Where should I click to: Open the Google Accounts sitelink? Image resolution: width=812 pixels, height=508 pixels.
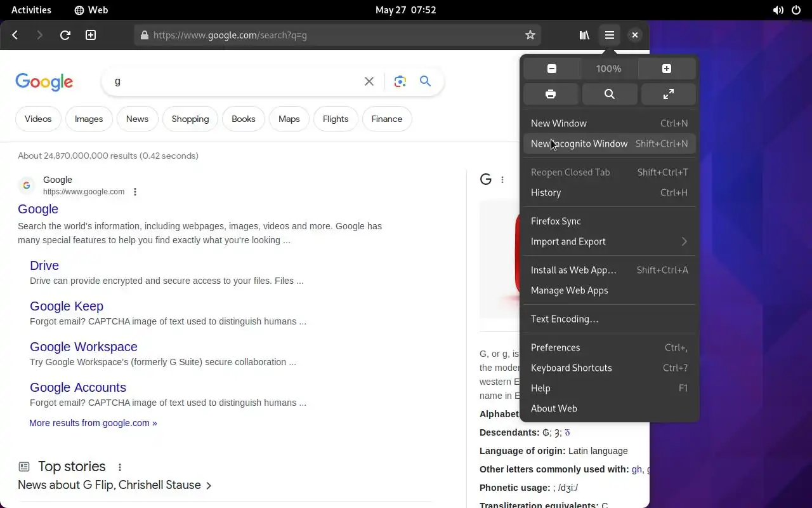coord(78,387)
